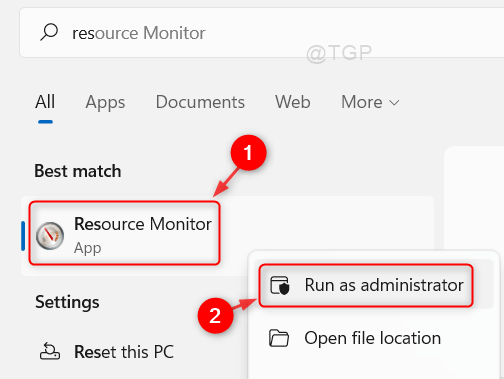
Task: Click the Open file location folder icon
Action: pos(279,338)
